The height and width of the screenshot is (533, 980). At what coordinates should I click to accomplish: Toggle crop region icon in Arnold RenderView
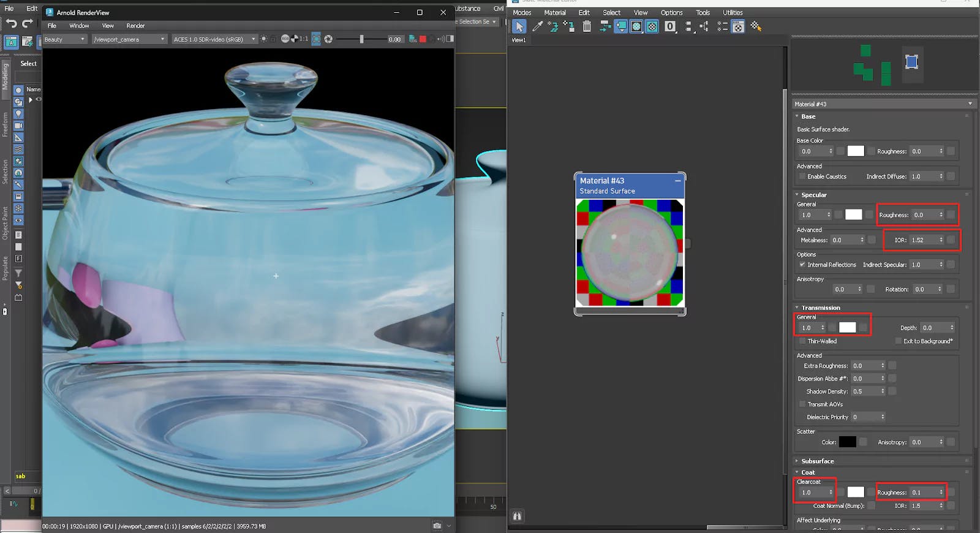(x=316, y=39)
